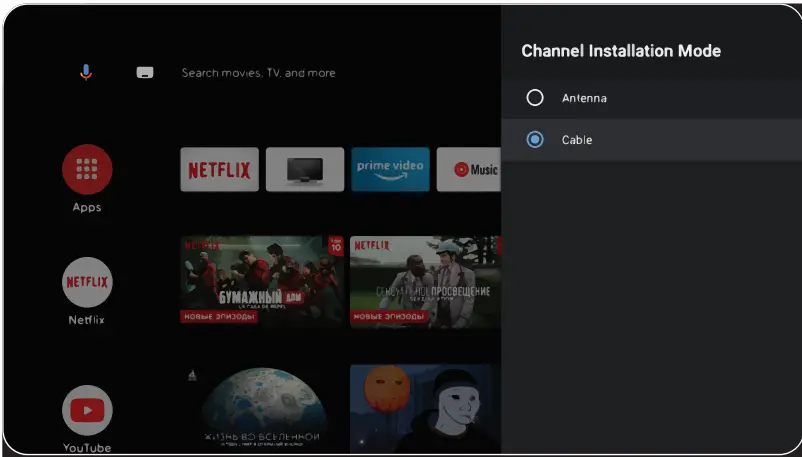The width and height of the screenshot is (802, 457).
Task: Open the round Netflix channel icon
Action: click(87, 282)
